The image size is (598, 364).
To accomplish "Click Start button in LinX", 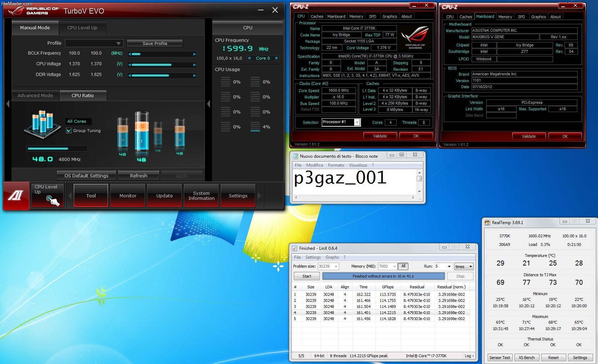I will [307, 276].
